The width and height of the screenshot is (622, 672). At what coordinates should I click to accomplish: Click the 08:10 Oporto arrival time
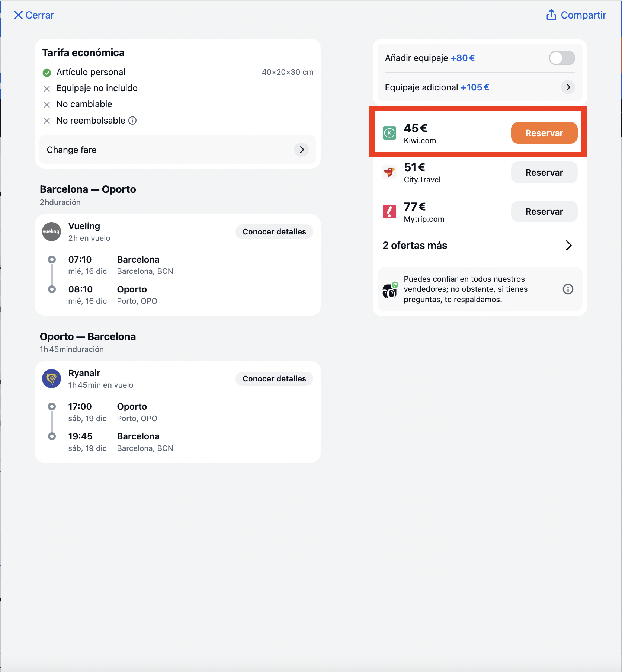80,289
